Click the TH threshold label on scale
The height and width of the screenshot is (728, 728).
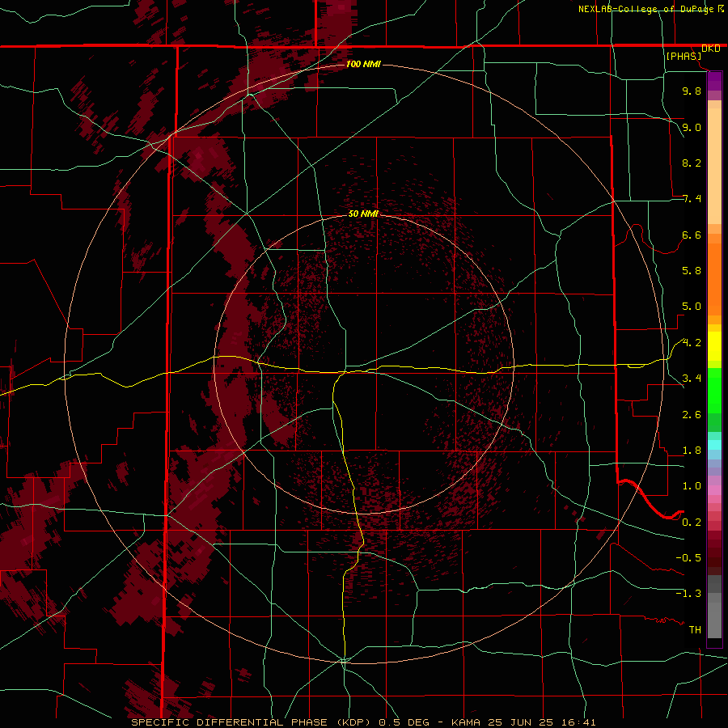[695, 630]
